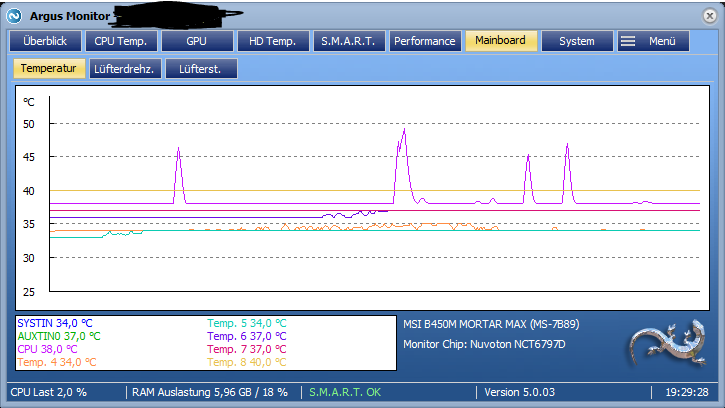The height and width of the screenshot is (408, 725).
Task: Click the highest magenta CPU temperature peak
Action: 405,130
